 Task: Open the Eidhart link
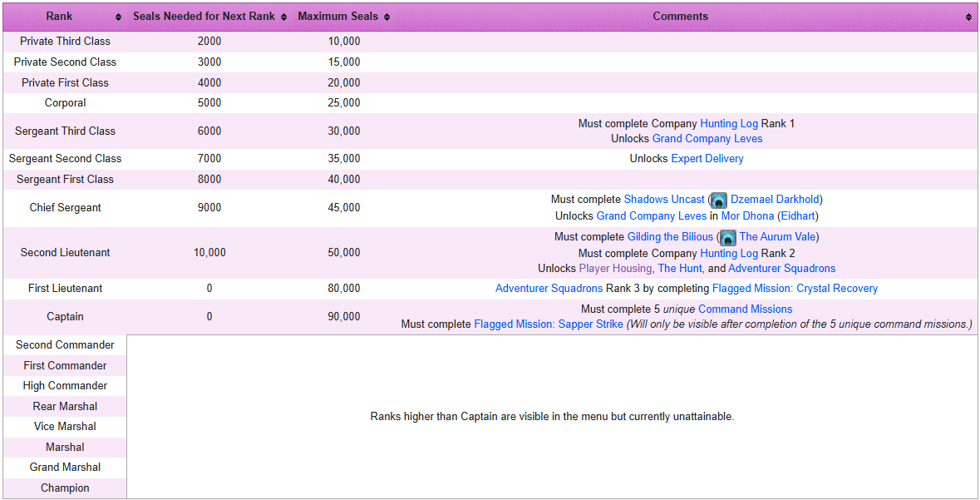click(797, 216)
